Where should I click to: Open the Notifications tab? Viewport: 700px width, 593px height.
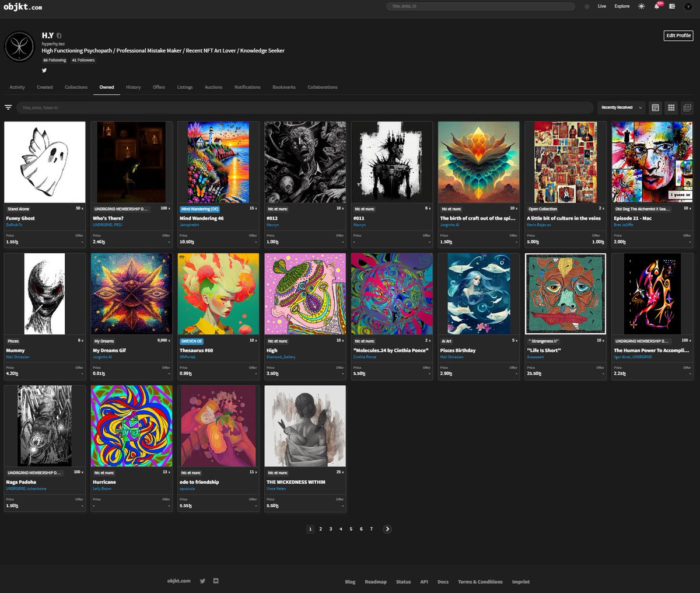point(247,87)
